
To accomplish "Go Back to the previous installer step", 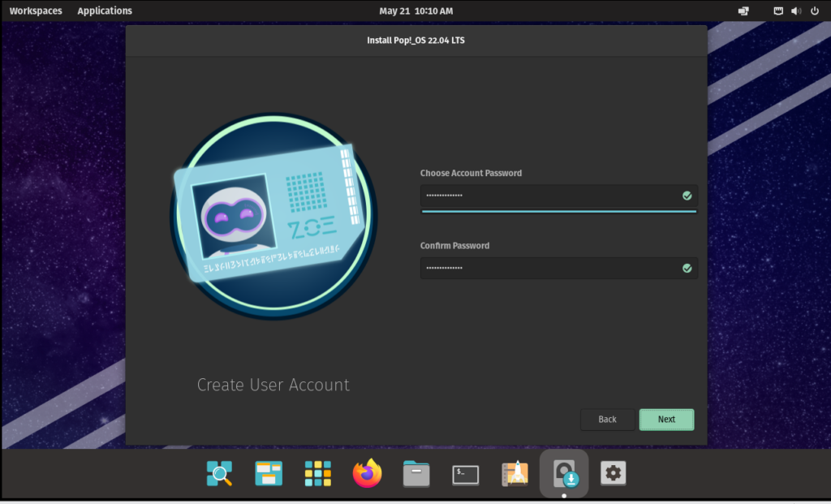I will coord(607,420).
